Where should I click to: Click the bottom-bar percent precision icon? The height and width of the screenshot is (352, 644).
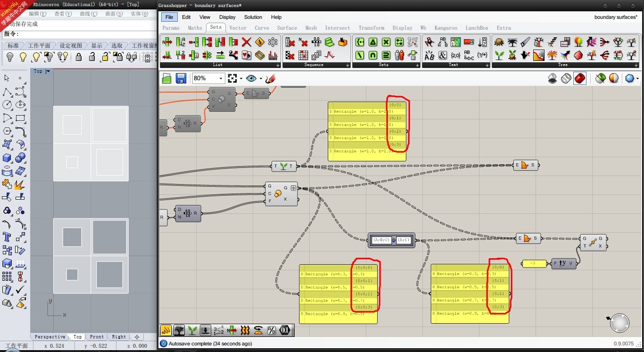click(272, 330)
